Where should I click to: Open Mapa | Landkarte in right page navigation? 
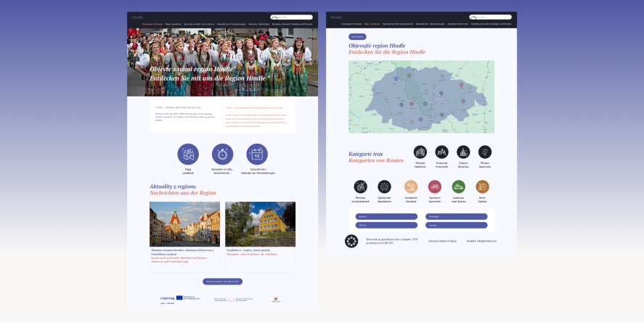pyautogui.click(x=373, y=24)
